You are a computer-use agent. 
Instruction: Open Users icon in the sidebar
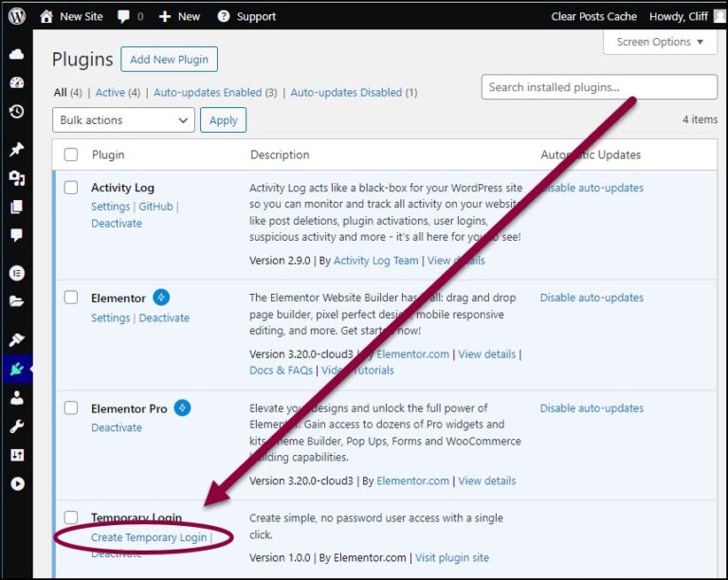16,398
